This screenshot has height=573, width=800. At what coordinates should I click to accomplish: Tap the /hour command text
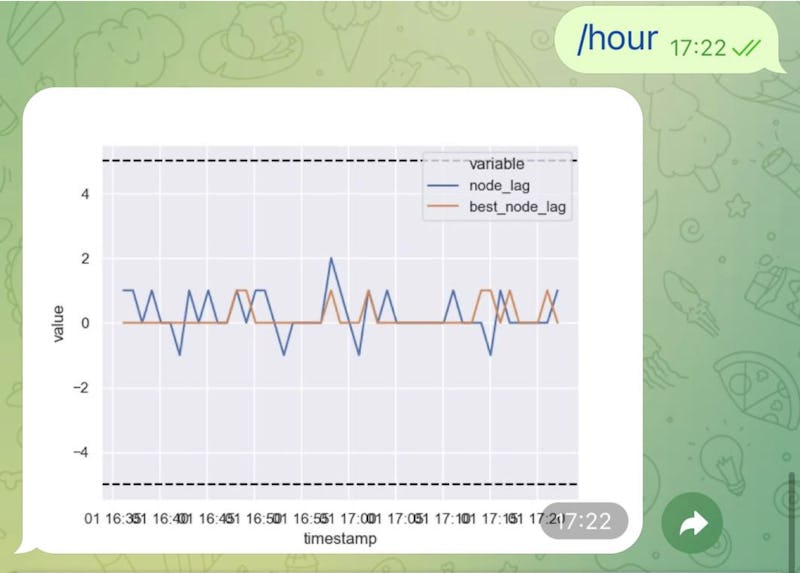pos(617,40)
